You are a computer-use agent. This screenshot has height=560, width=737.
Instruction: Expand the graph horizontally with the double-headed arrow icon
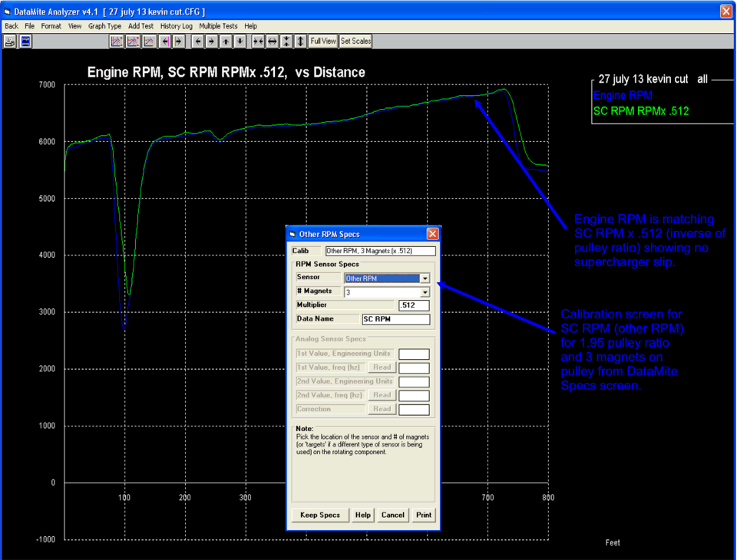click(272, 41)
